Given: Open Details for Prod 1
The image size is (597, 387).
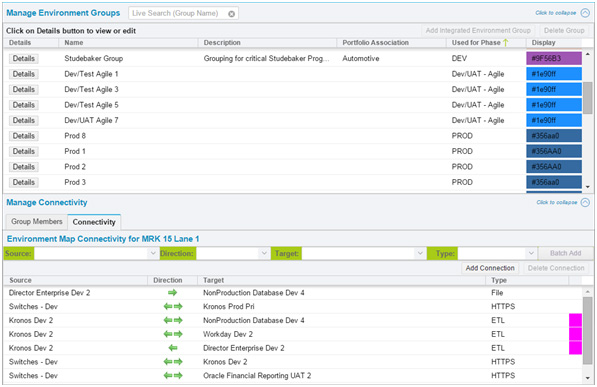Looking at the screenshot, I should tap(24, 151).
